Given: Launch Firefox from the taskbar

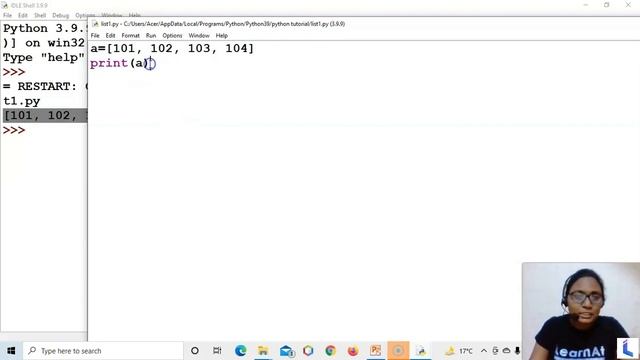Looking at the screenshot, I should click(353, 351).
